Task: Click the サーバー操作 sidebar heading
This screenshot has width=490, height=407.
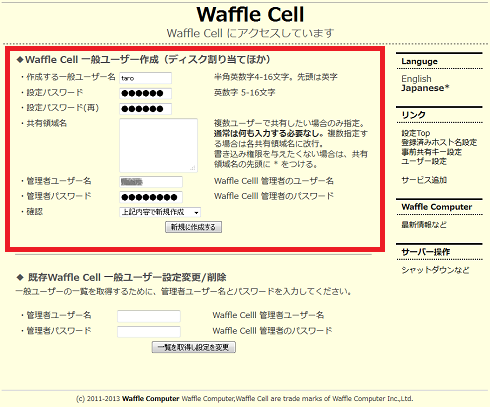Action: (426, 252)
